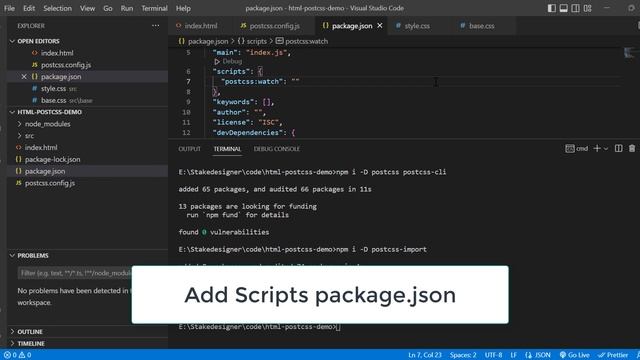Switch to OUTPUT panel tab
This screenshot has width=640, height=360.
(x=189, y=149)
